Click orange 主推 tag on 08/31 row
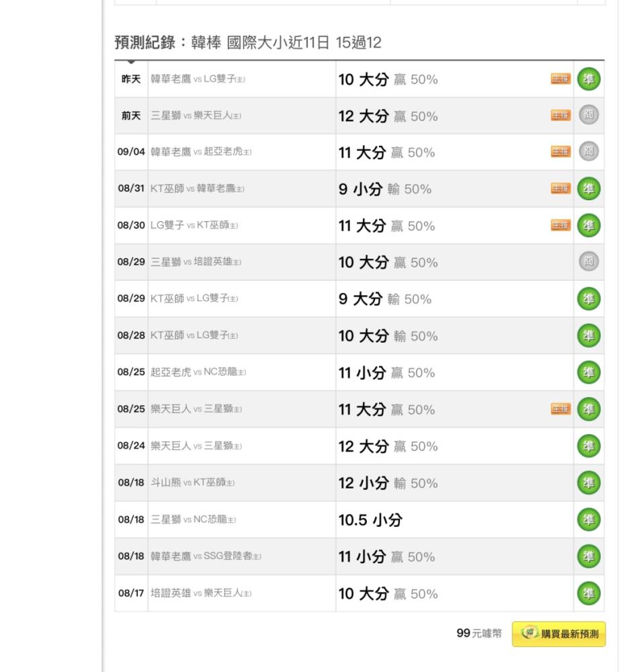Screen dimensions: 625x672 (560, 188)
